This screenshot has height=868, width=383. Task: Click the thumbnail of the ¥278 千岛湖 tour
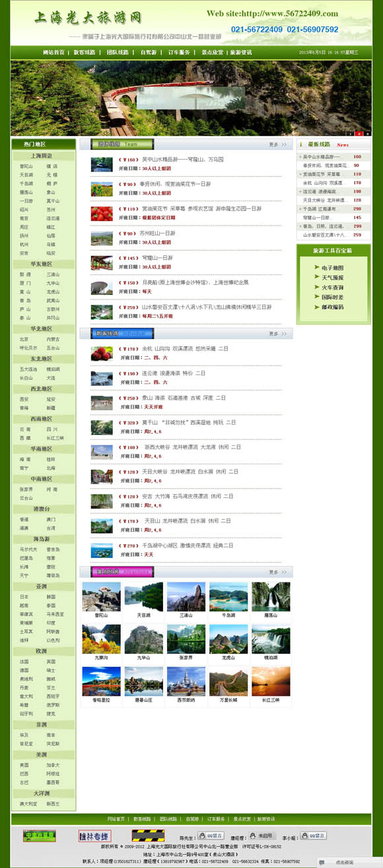(x=102, y=550)
